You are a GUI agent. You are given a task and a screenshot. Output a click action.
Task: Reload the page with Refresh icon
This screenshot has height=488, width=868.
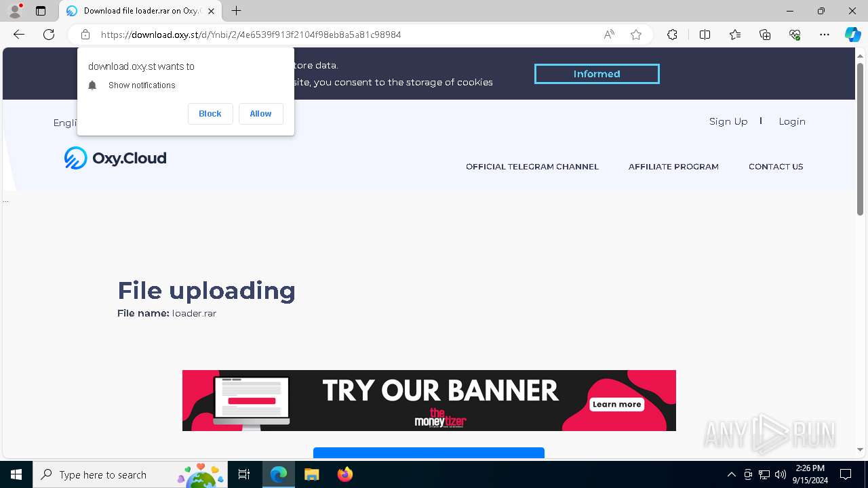(49, 35)
